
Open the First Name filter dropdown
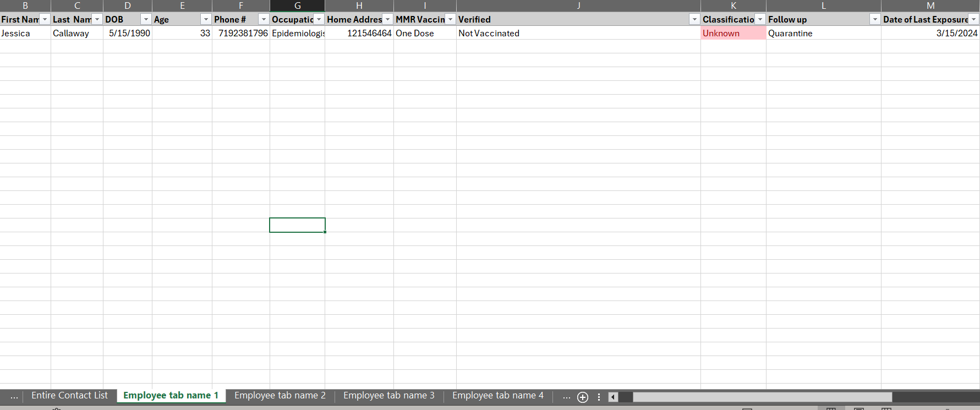(45, 19)
